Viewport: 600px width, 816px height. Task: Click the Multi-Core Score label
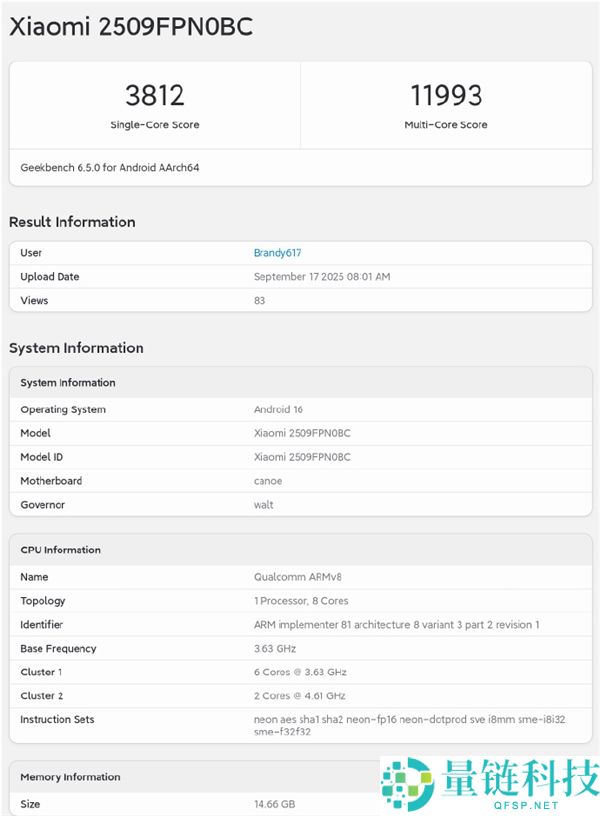(x=446, y=125)
